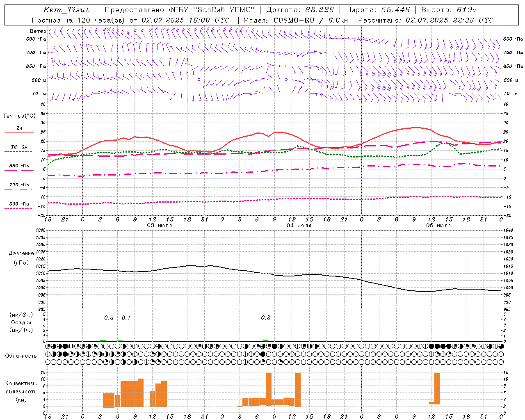
Task: Select the provider text ФГБУ "ЗапСиб УГМС"
Action: tap(211, 10)
